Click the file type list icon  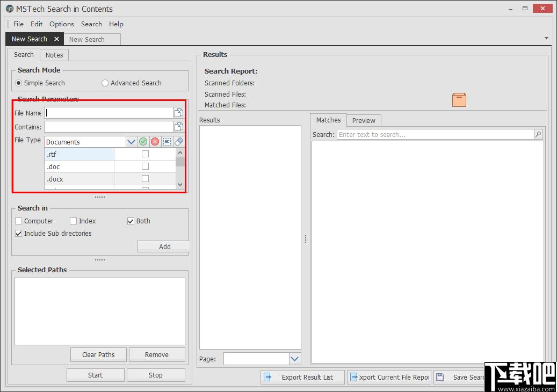[167, 142]
